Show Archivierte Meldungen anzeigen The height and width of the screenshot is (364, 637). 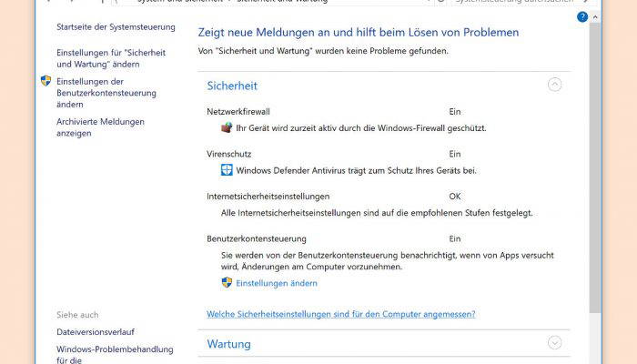pos(100,127)
